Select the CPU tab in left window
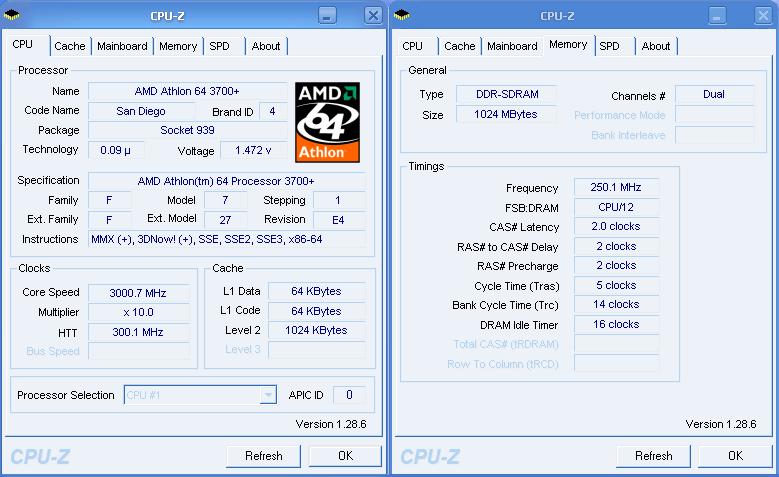This screenshot has height=477, width=779. [23, 44]
